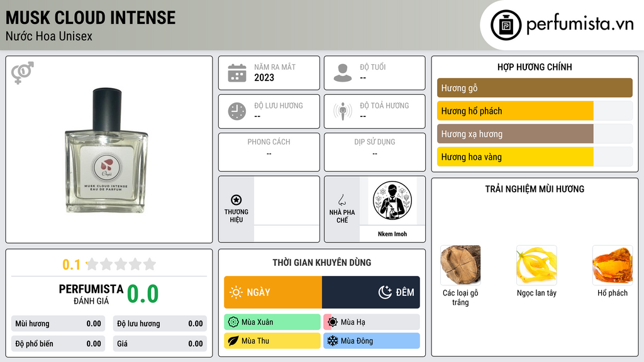Click the Độ lưu hương score row
This screenshot has width=644, height=362.
pyautogui.click(x=160, y=324)
